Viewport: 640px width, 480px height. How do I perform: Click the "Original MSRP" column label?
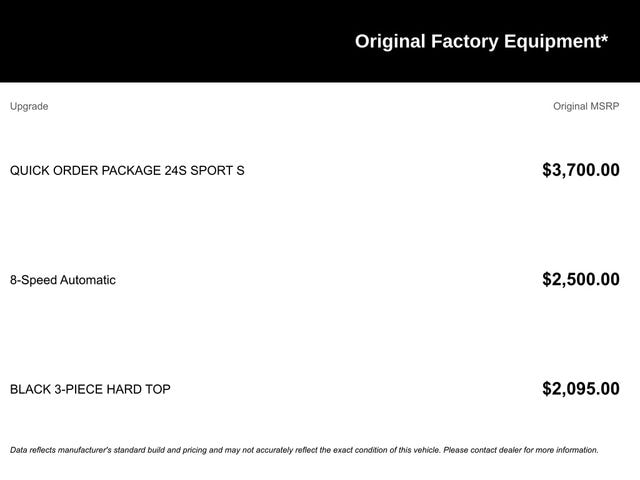pyautogui.click(x=586, y=106)
